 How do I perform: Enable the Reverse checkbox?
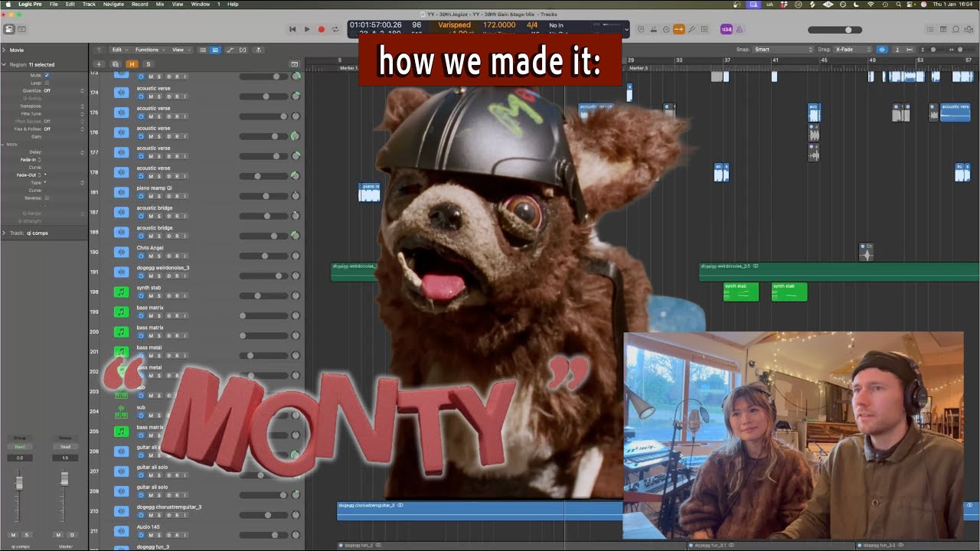pos(47,197)
